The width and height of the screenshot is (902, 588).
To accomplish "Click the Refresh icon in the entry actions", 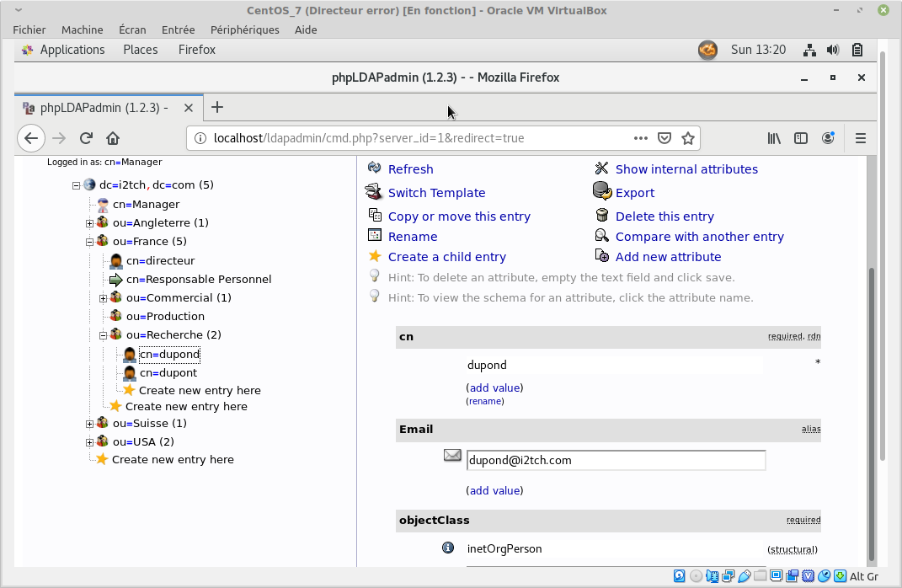I will 375,168.
